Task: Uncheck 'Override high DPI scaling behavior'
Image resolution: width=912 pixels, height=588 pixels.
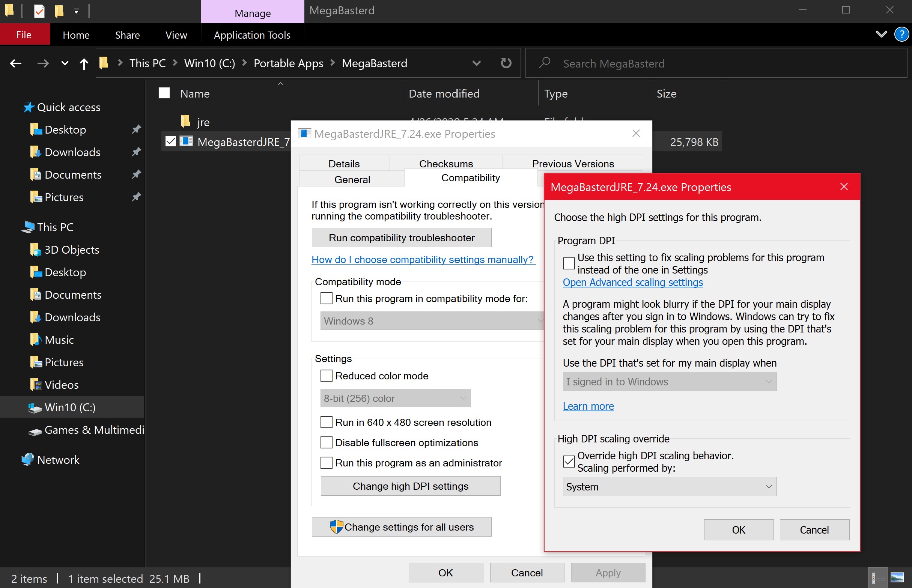Action: 569,462
